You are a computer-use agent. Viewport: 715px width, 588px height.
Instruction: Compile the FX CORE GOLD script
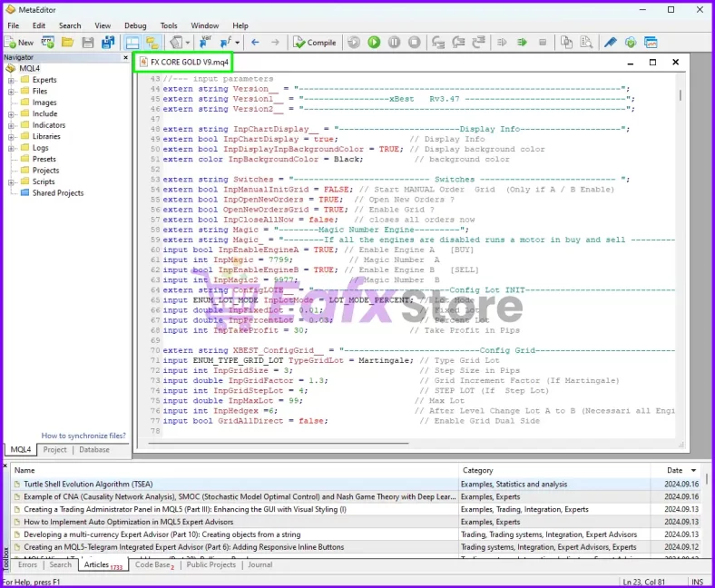315,43
